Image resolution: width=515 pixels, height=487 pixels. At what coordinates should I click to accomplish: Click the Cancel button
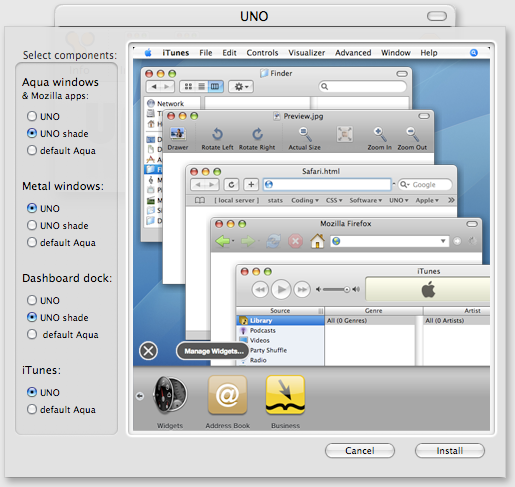[x=360, y=451]
